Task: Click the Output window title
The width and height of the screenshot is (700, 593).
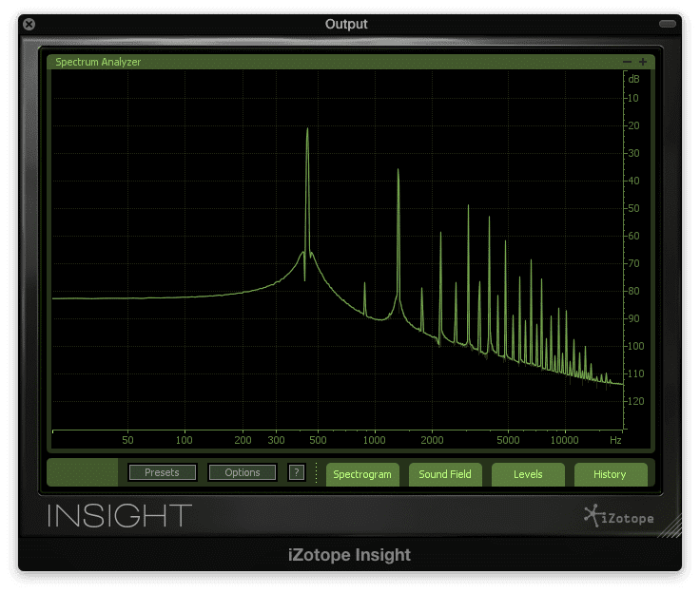Action: pos(346,24)
